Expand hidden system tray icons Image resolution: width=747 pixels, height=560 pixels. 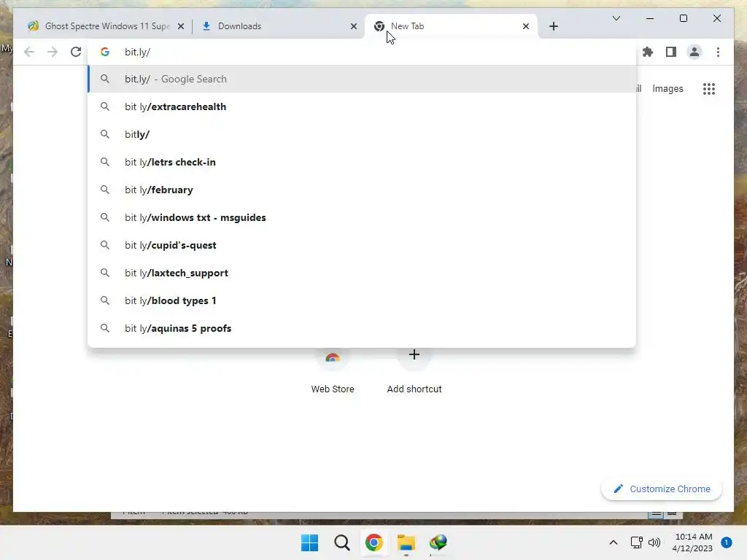coord(613,542)
